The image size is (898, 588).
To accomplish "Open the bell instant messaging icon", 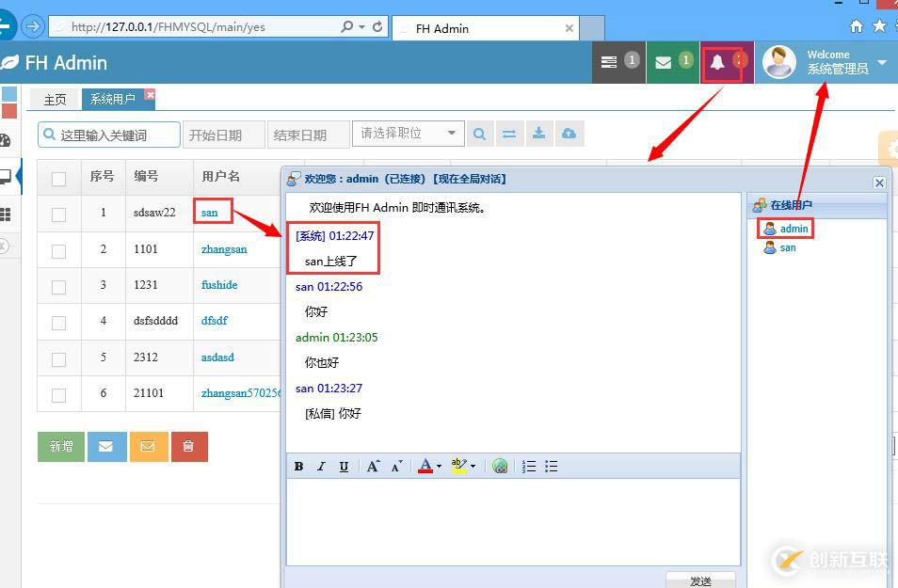I will click(717, 62).
